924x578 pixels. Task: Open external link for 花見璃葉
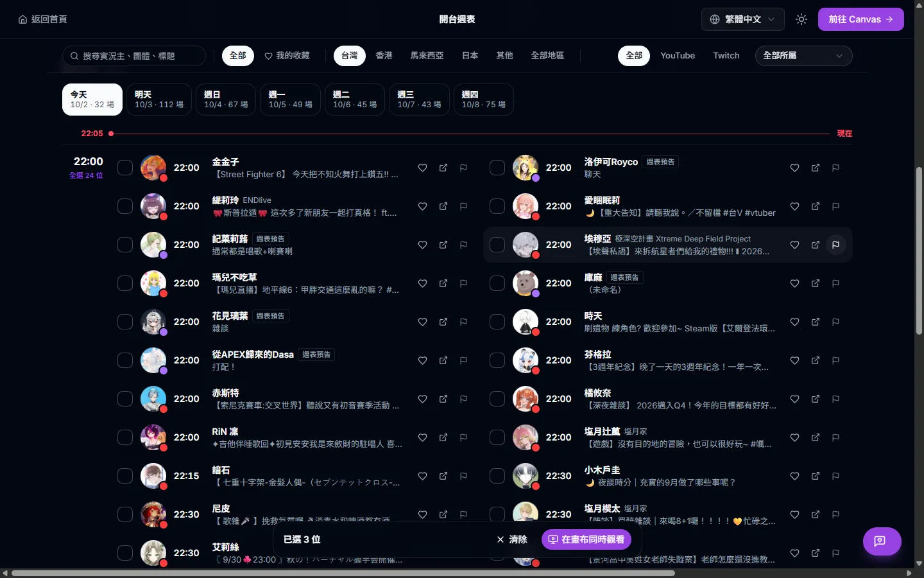pyautogui.click(x=443, y=322)
